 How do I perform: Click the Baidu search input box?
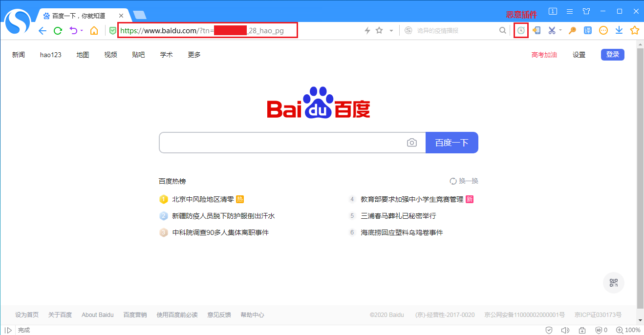pos(281,143)
